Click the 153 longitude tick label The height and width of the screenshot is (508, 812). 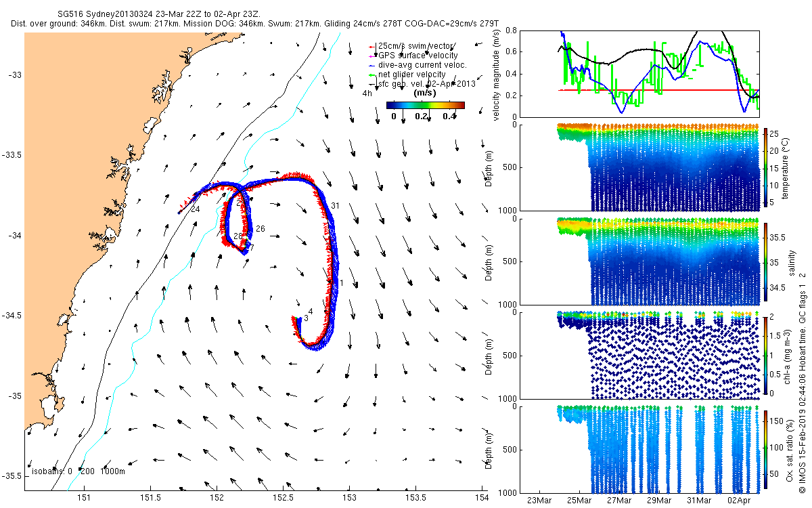click(x=349, y=499)
